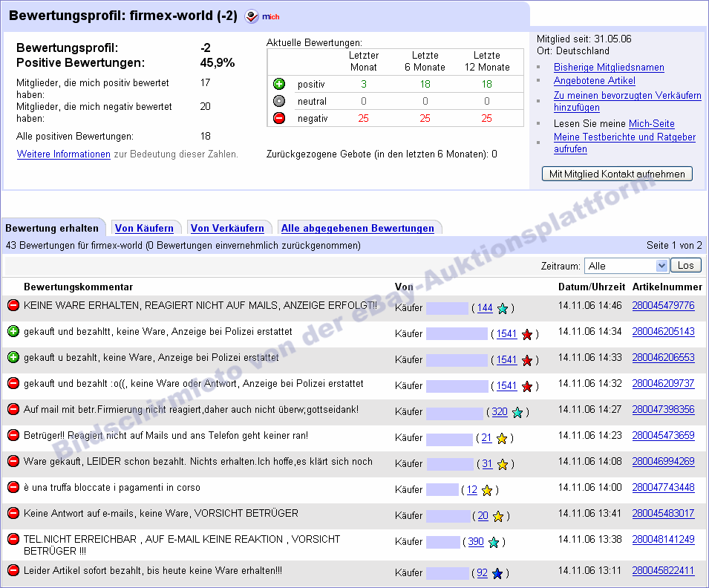Click red star in the 14:32 feedback row
Image resolution: width=709 pixels, height=588 pixels.
tap(527, 386)
